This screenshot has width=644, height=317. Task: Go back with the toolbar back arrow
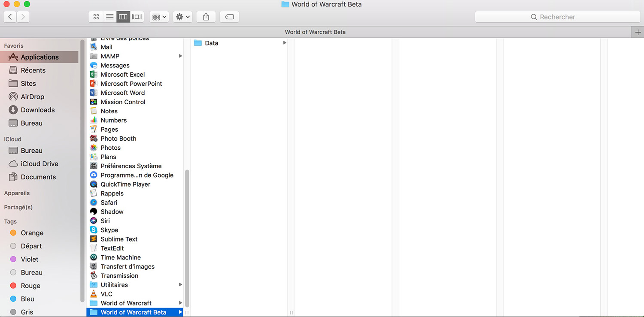10,17
